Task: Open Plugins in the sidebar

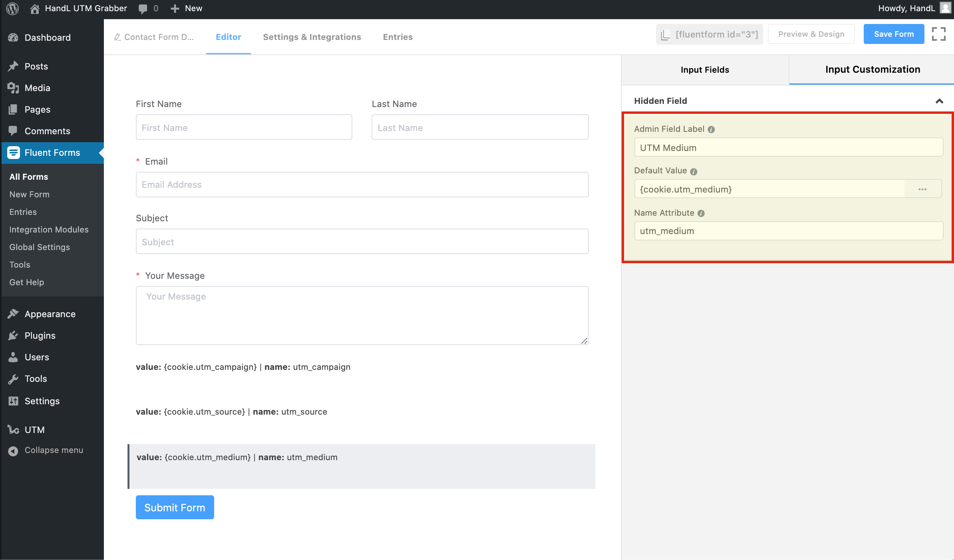Action: coord(40,336)
